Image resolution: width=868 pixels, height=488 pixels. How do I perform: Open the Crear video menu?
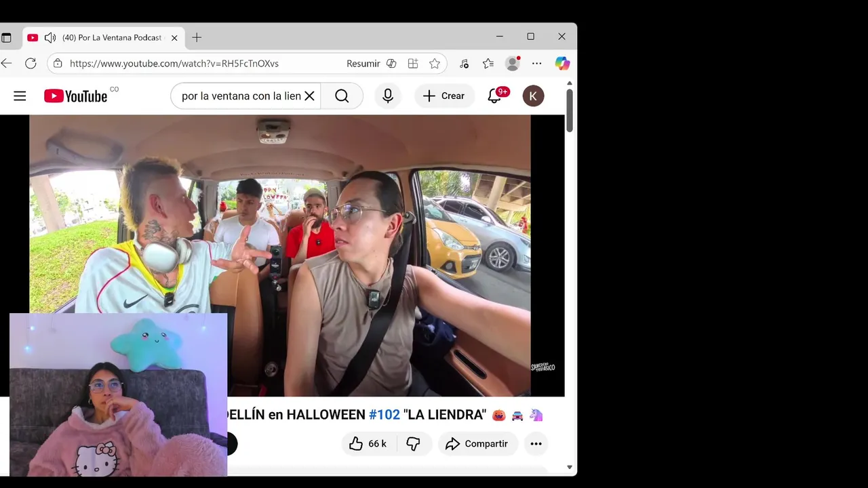point(444,96)
